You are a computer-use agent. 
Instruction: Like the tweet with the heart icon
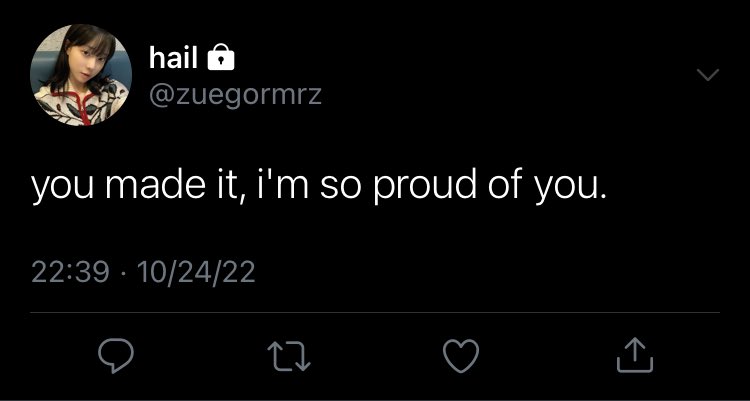tap(461, 356)
